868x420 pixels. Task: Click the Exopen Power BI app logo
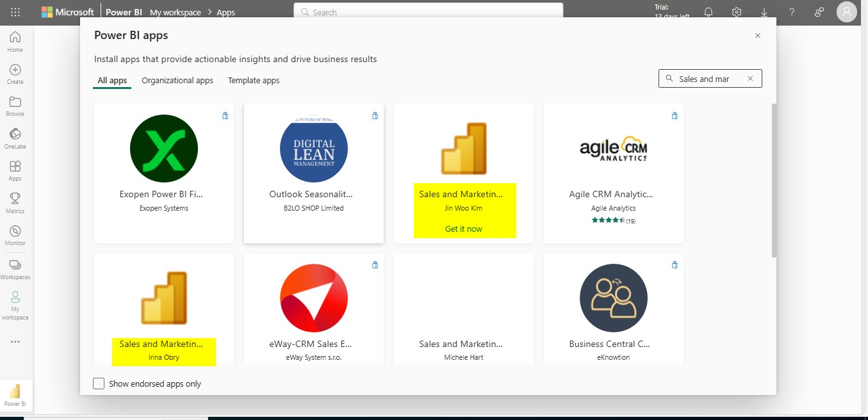click(164, 149)
